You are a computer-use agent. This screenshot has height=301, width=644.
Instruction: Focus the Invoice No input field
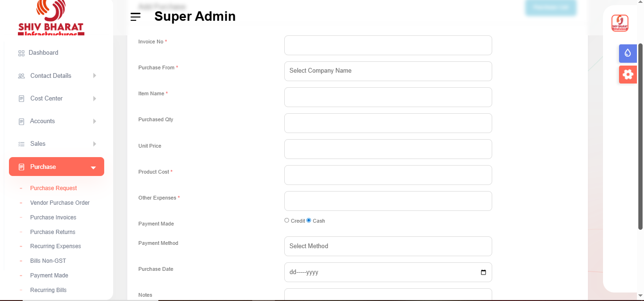tap(388, 45)
